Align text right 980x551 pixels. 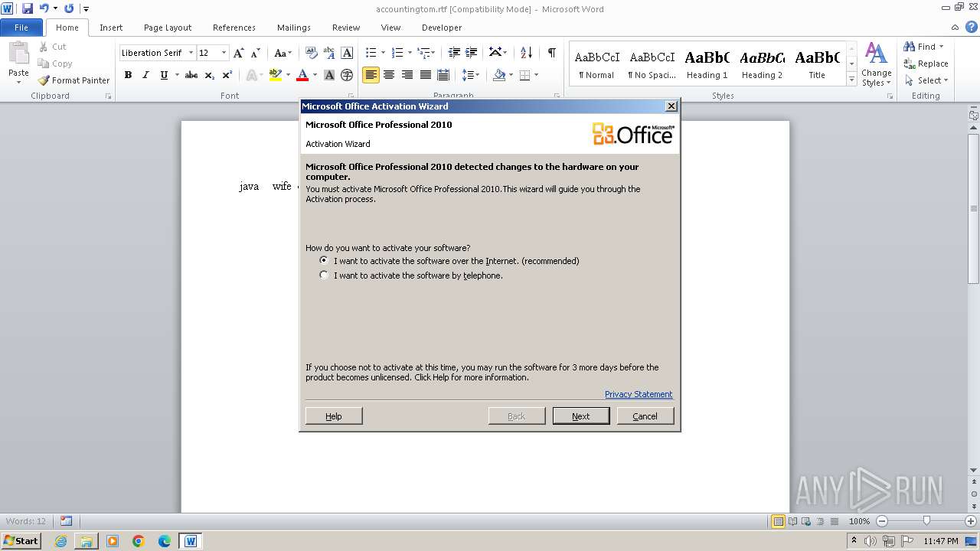click(x=407, y=75)
